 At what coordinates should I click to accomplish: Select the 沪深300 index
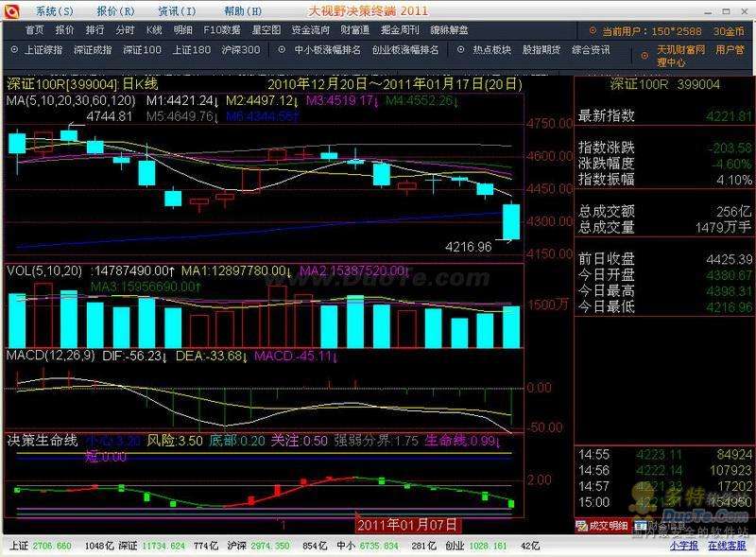[241, 50]
